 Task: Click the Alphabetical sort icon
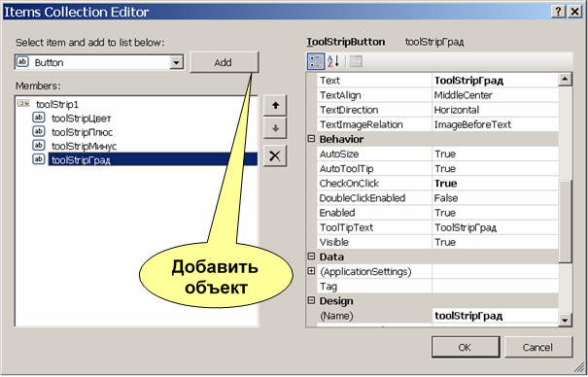(333, 61)
